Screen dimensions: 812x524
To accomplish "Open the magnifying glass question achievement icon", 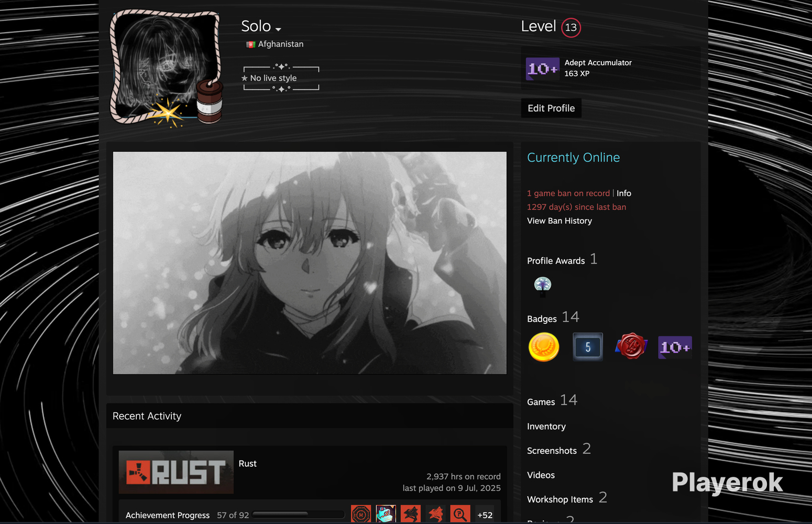I will (x=460, y=515).
